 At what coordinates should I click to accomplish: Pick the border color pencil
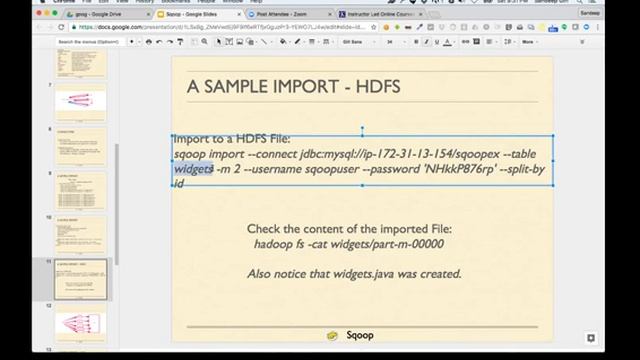(298, 42)
